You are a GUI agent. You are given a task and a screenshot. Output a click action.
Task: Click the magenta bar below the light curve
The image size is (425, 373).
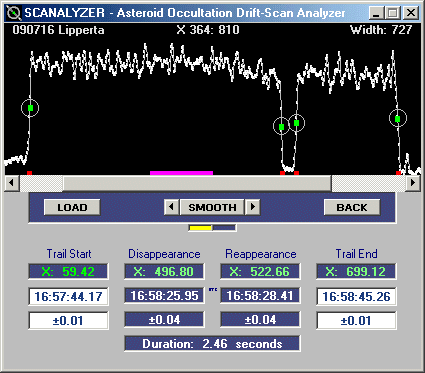point(181,173)
